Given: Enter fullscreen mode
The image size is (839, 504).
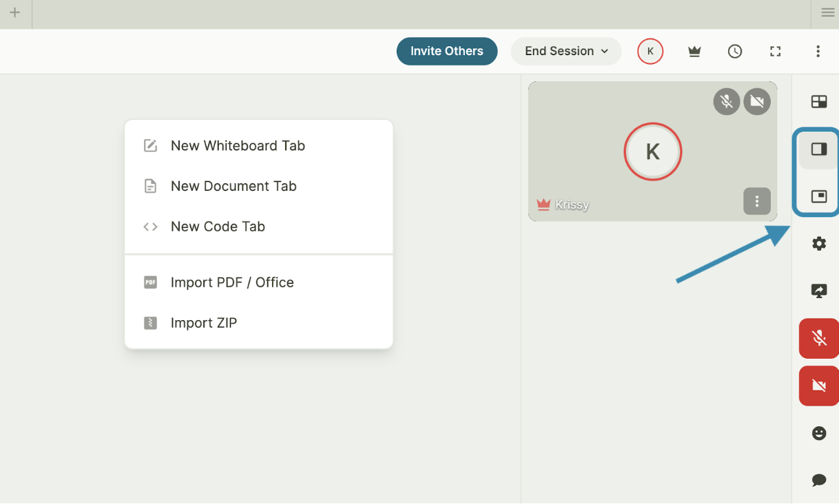Looking at the screenshot, I should pyautogui.click(x=776, y=52).
